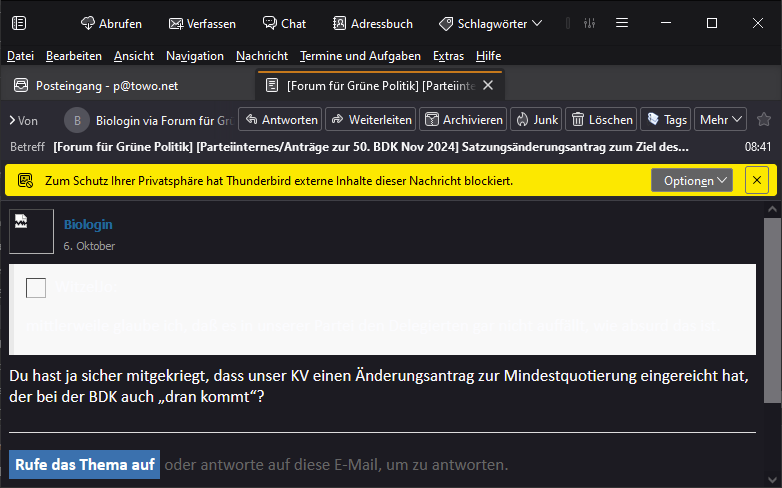Open the Biologin profile link

coord(88,225)
